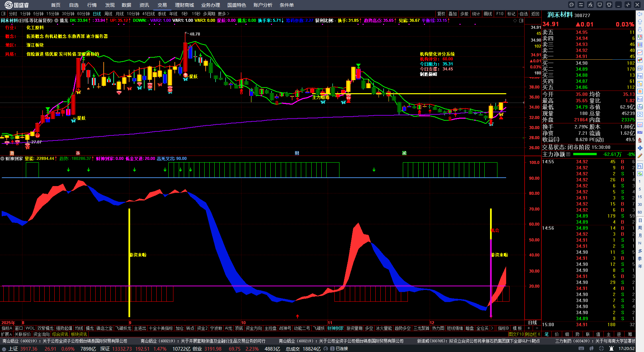Click the green 主力净额 progress bar
The width and height of the screenshot is (644, 352).
point(585,154)
